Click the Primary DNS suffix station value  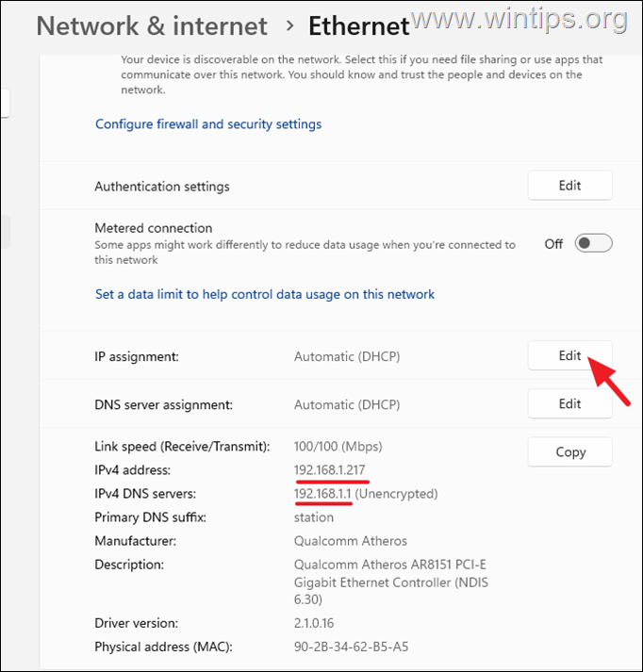coord(314,517)
